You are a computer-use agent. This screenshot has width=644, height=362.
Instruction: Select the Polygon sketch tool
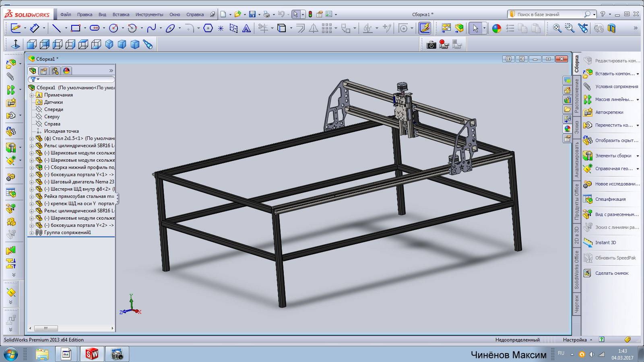[x=208, y=28]
